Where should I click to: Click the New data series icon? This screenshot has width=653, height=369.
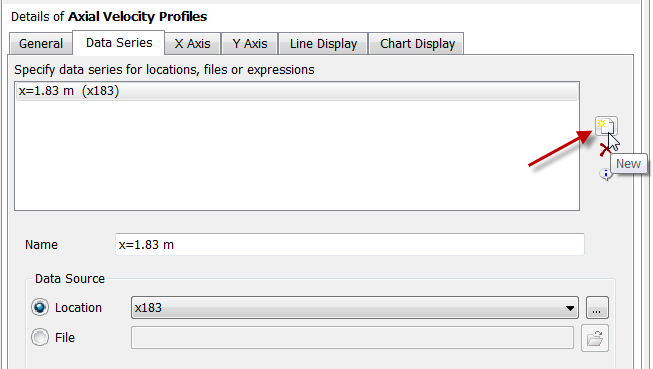pos(606,126)
